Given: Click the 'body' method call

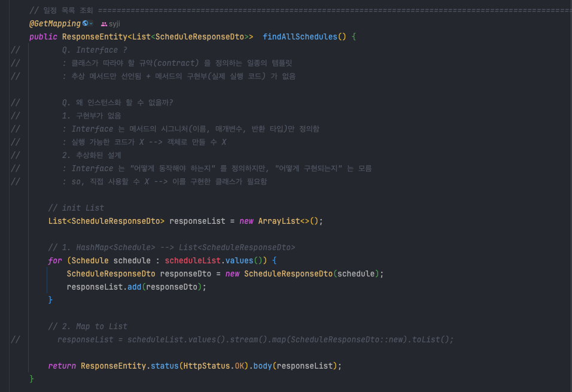Looking at the screenshot, I should coord(263,366).
